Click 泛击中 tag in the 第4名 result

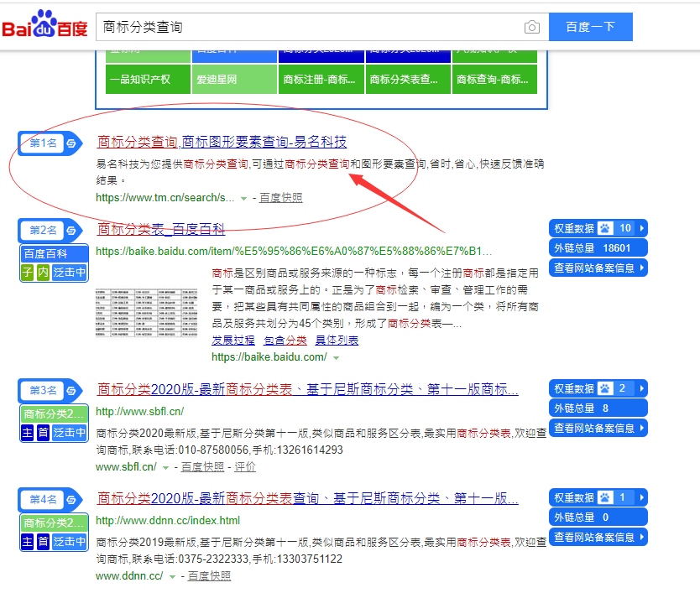(69, 541)
